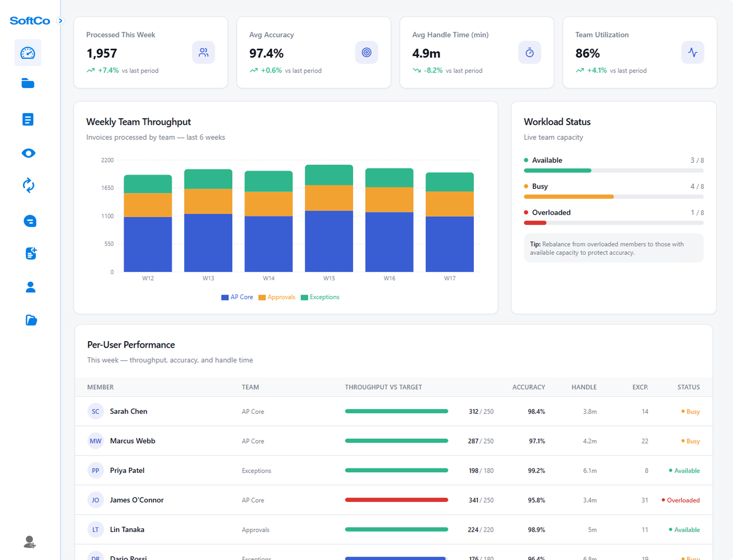Image resolution: width=733 pixels, height=560 pixels.
Task: Click the eye icon in sidebar
Action: pyautogui.click(x=28, y=153)
